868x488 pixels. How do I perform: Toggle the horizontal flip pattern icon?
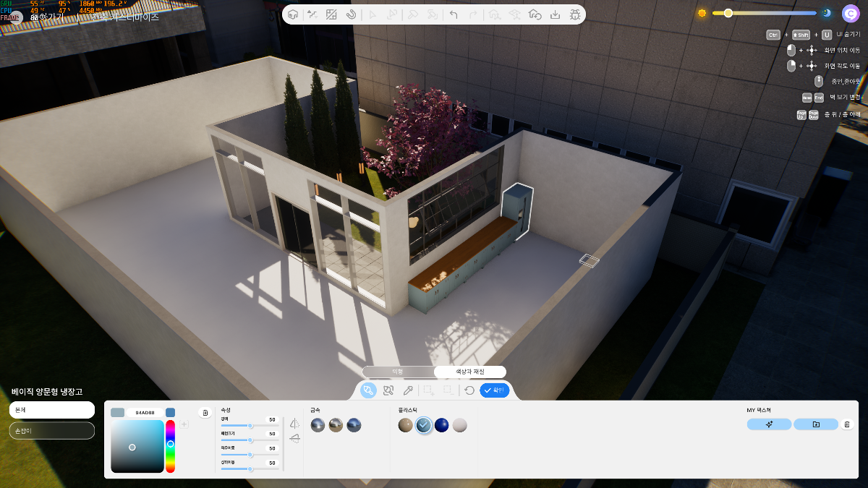pyautogui.click(x=294, y=424)
